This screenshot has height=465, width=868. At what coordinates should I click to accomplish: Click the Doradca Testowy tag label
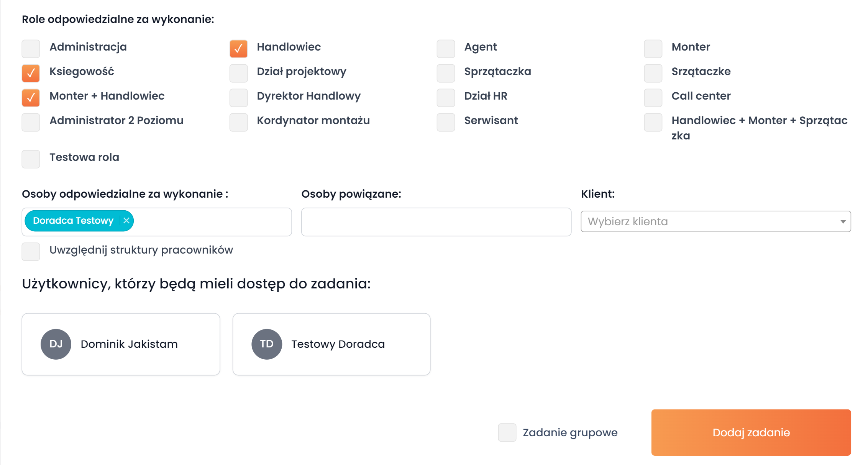click(x=73, y=221)
